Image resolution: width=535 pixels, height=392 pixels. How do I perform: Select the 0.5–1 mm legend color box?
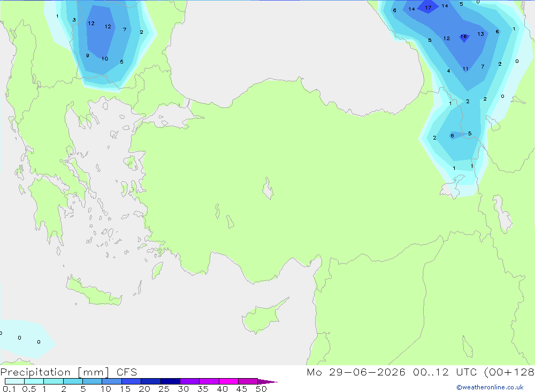34,381
